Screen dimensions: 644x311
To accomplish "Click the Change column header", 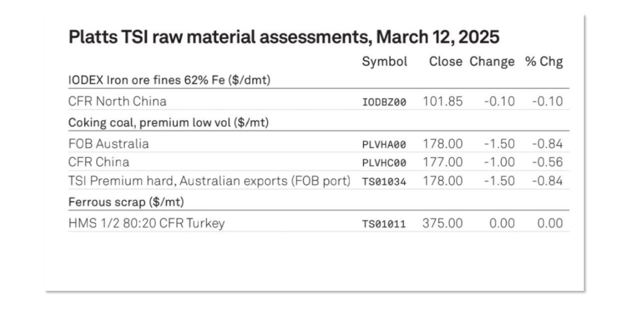I will coord(492,62).
